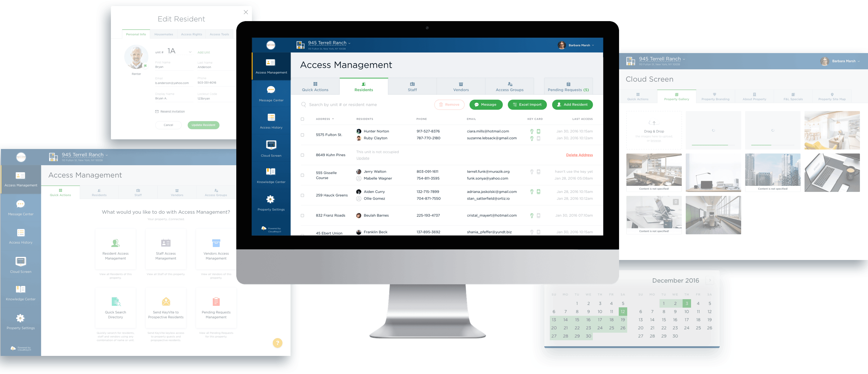Toggle checkbox for 555 Gisselle Course row

click(302, 175)
